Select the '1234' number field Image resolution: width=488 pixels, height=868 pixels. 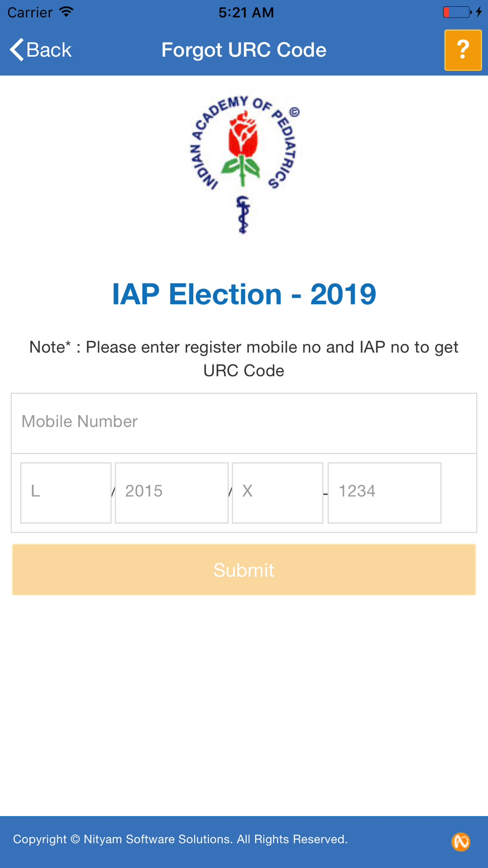point(385,493)
